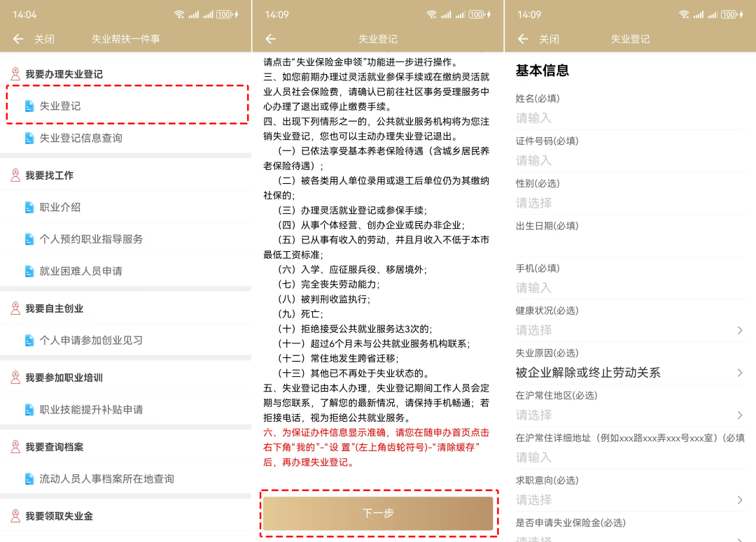Viewport: 756px width, 542px height.
Task: Expand 健康状况 selector chevron
Action: click(740, 330)
